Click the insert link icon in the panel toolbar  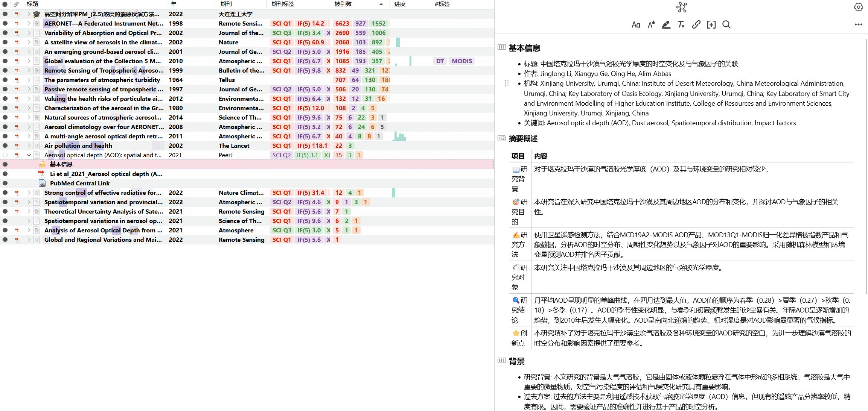click(x=696, y=24)
